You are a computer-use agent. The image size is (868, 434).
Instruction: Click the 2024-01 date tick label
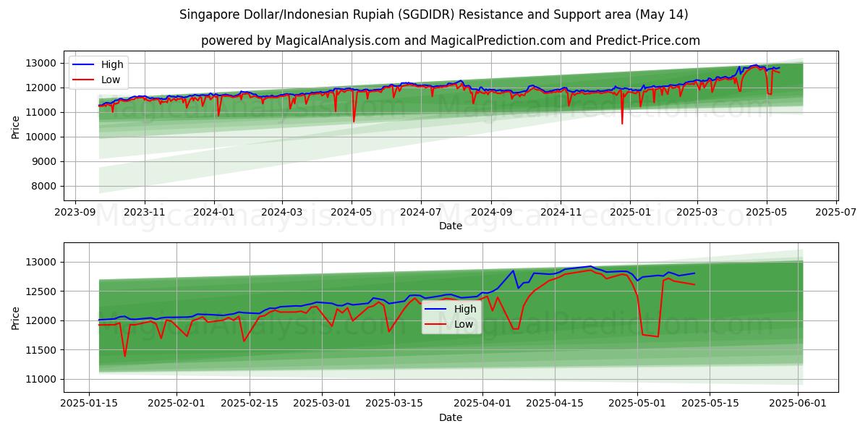214,213
